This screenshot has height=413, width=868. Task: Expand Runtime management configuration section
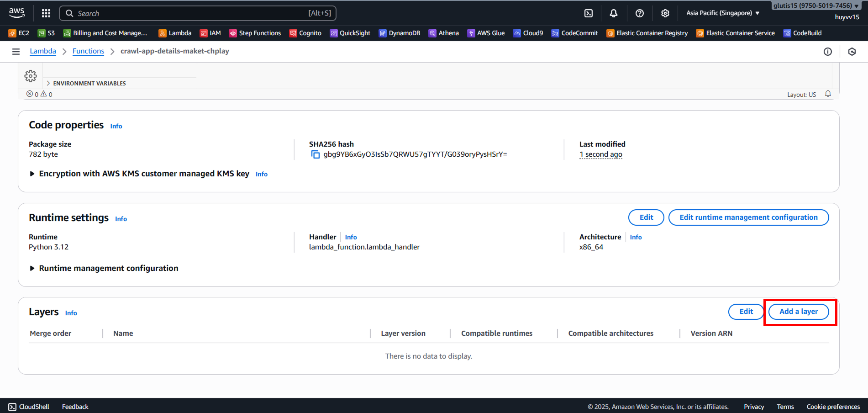pyautogui.click(x=32, y=268)
